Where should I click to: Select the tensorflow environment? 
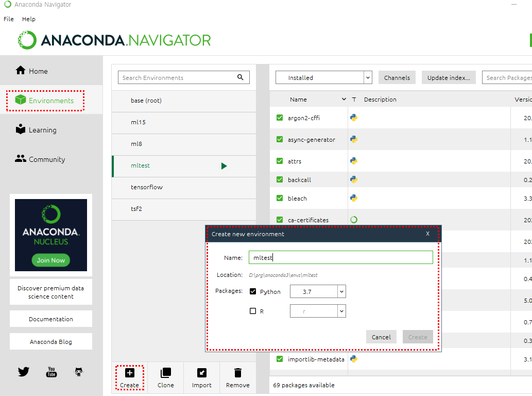pos(183,187)
